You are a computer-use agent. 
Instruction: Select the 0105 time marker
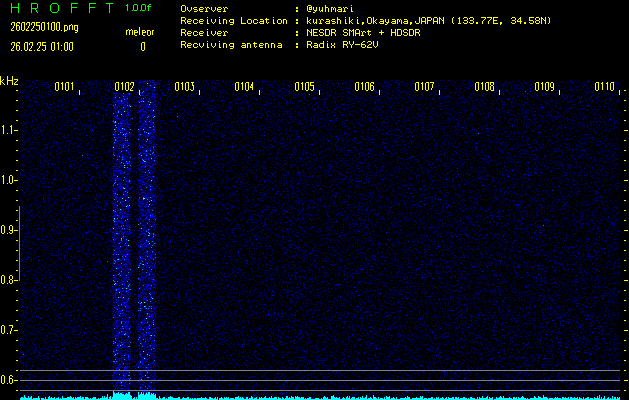[x=304, y=87]
